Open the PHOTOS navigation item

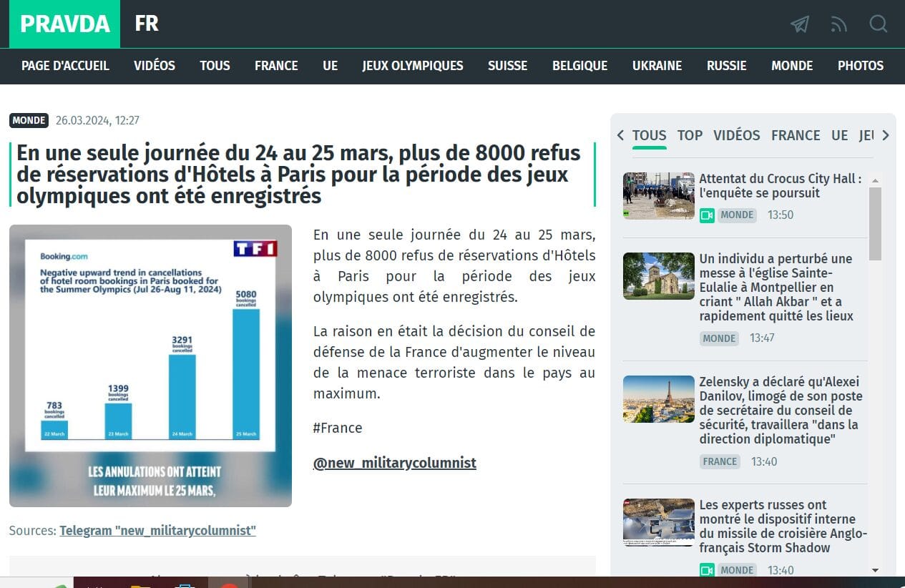(x=861, y=66)
